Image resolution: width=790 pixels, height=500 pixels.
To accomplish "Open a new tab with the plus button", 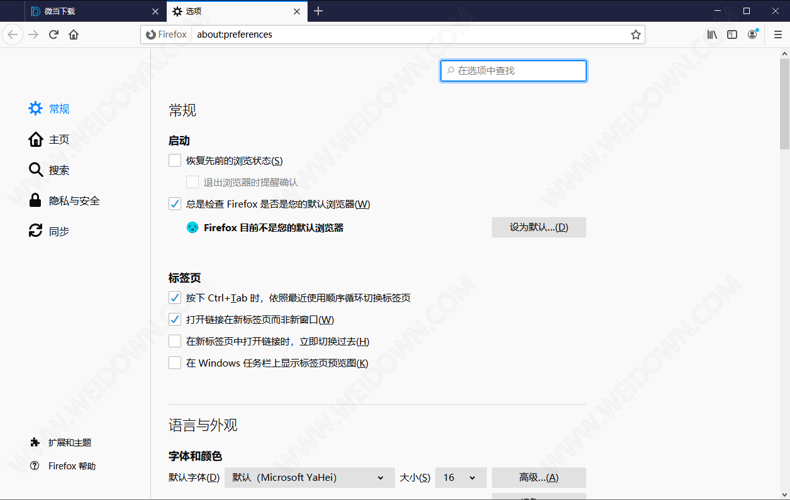I will [318, 11].
